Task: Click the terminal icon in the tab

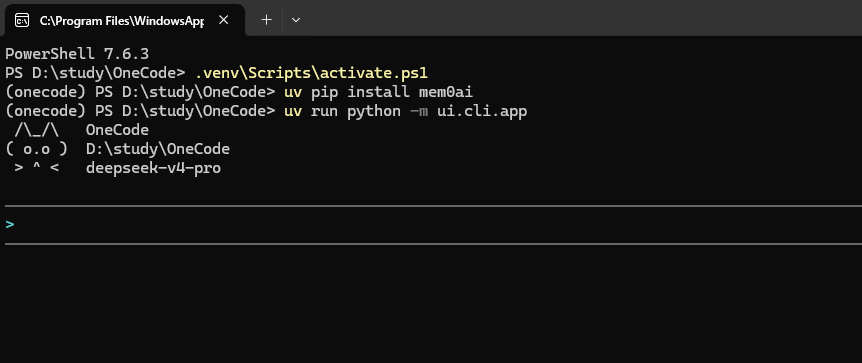Action: [22, 20]
